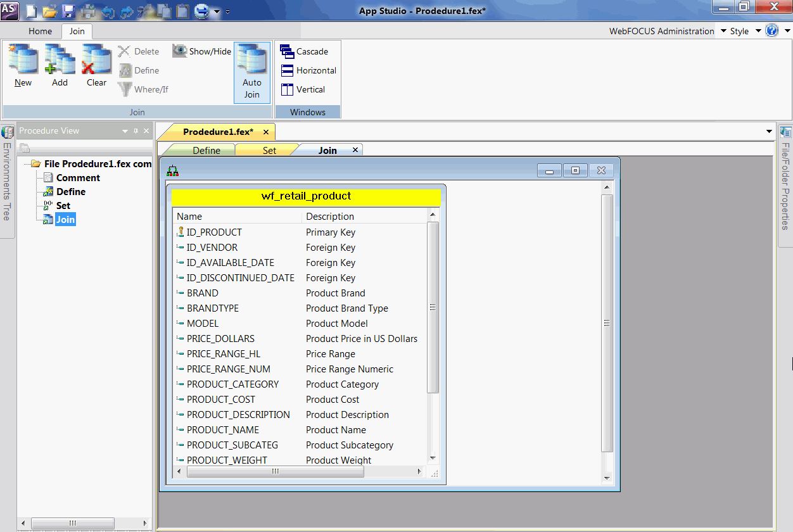Select the Join ribbon tab

point(77,31)
